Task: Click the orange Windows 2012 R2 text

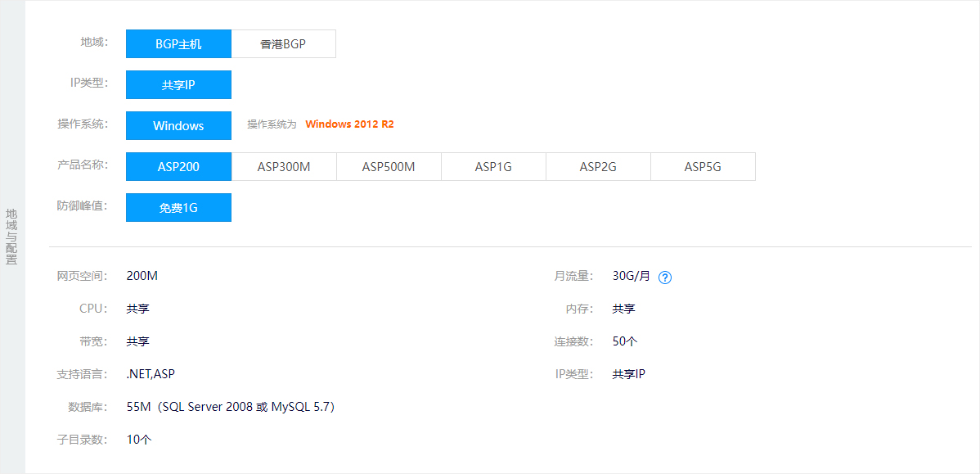Action: coord(349,124)
